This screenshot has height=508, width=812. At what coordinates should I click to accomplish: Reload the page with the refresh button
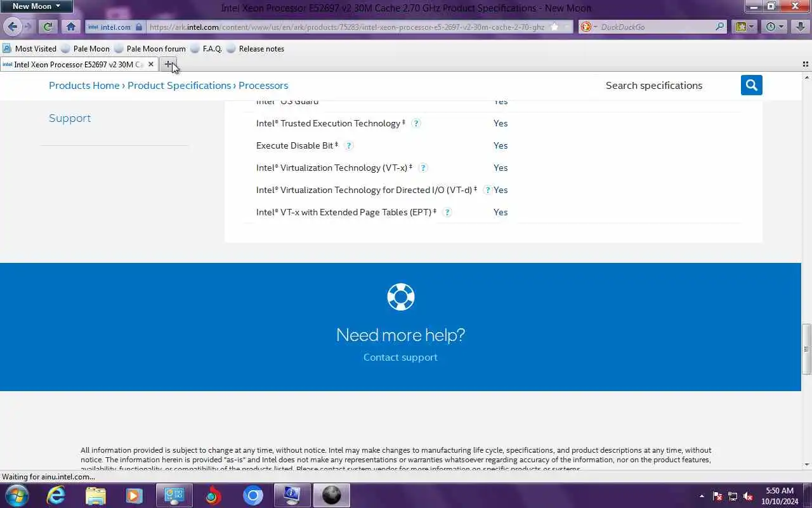pos(48,27)
